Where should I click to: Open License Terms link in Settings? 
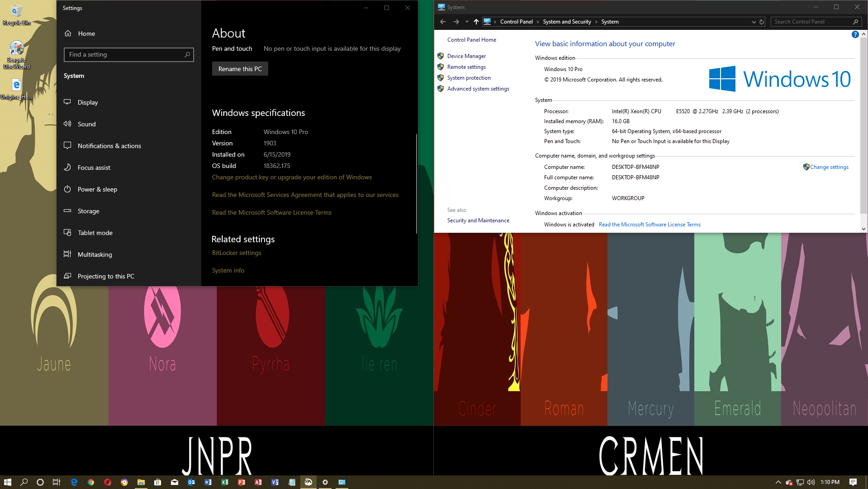pos(272,212)
